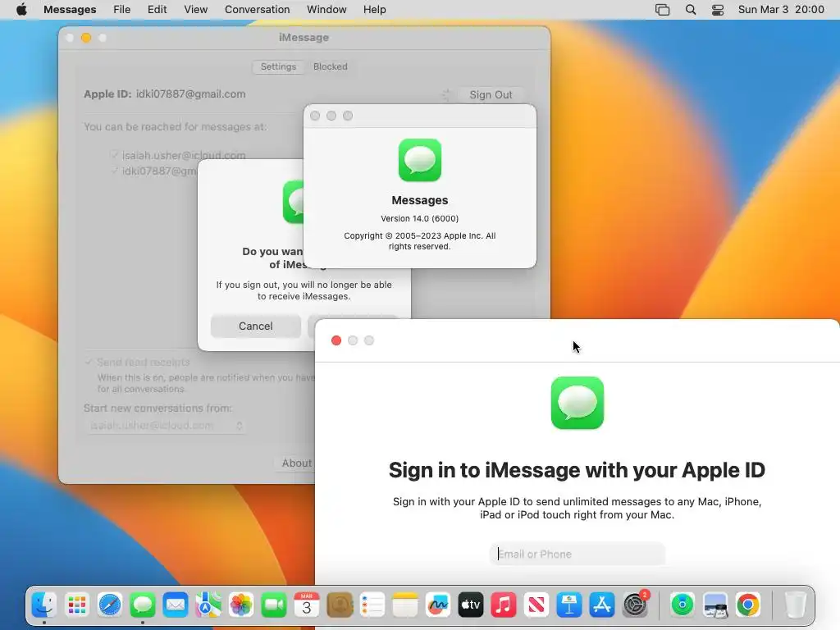Open Reminders from the Dock
The image size is (840, 630).
(x=372, y=605)
